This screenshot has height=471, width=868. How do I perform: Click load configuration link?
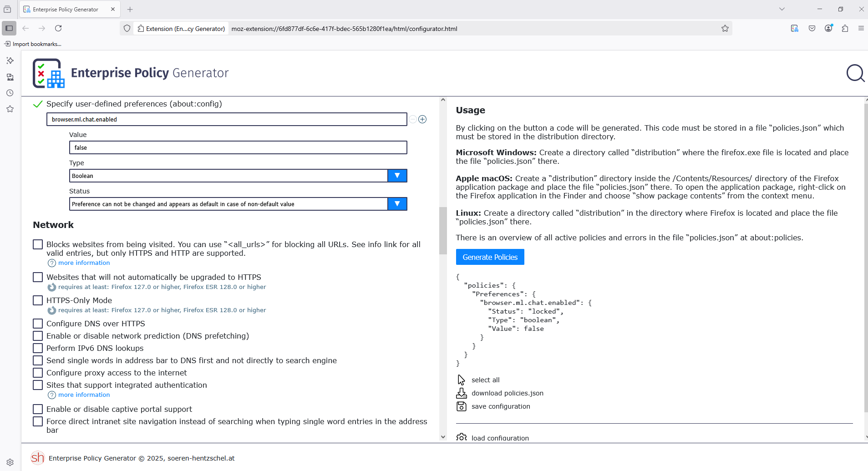(500, 438)
